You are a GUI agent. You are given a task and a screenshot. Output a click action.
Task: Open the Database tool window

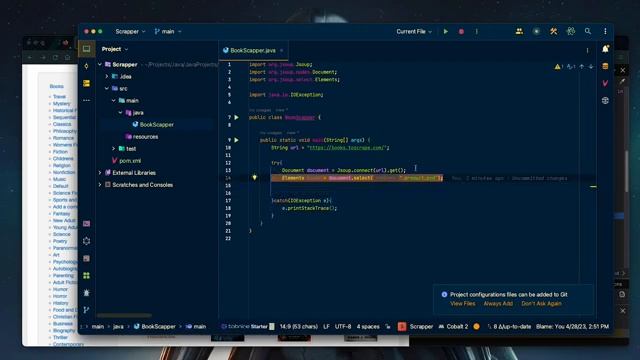pos(605,66)
